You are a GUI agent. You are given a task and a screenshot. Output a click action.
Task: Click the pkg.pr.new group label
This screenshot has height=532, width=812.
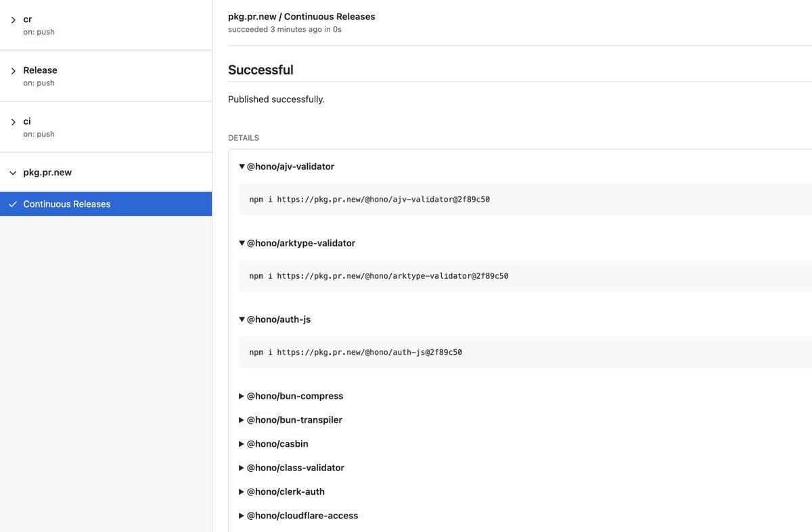click(47, 173)
